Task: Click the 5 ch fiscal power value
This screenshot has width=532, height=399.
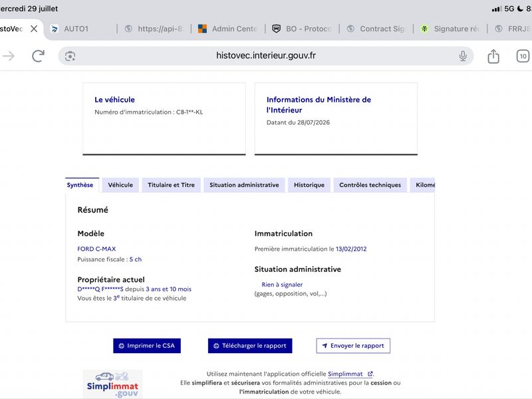Action: [136, 259]
